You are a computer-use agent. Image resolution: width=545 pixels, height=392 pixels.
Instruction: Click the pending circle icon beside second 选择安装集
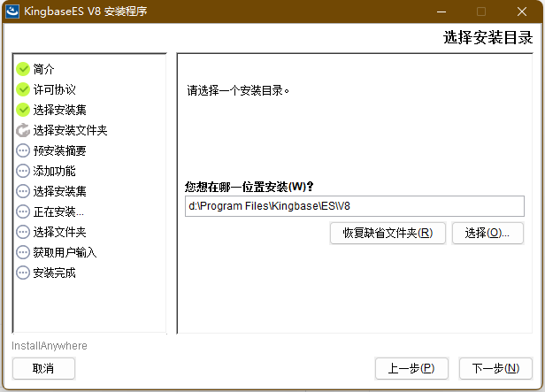pyautogui.click(x=23, y=191)
